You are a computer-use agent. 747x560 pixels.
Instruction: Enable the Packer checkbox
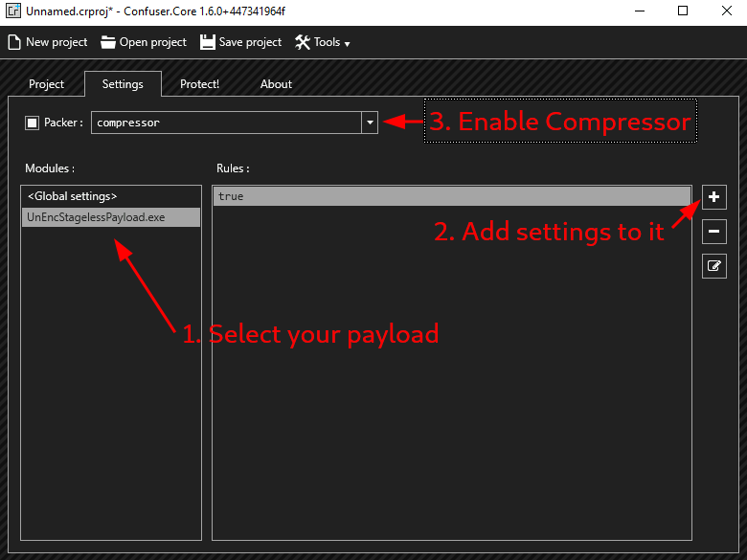tap(32, 123)
